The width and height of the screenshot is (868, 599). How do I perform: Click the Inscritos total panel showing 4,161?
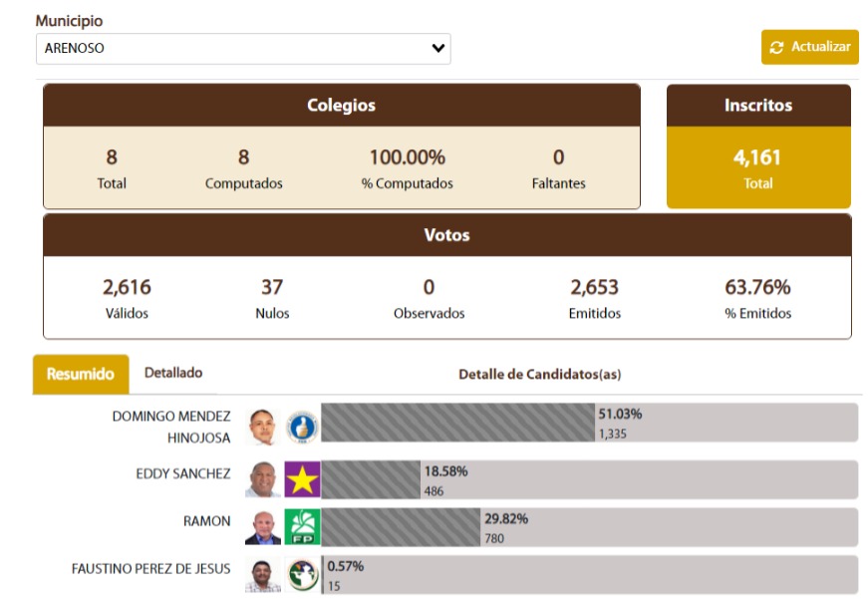coord(758,166)
